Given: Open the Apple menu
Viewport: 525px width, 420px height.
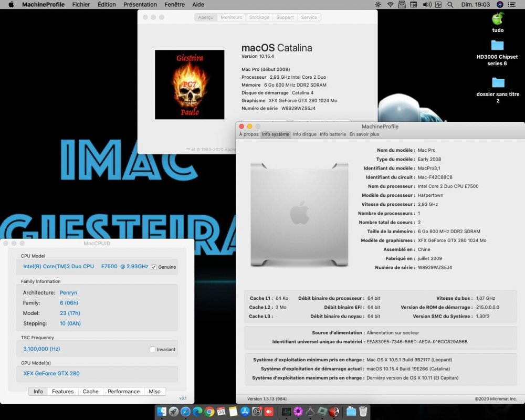Looking at the screenshot, I should 11,4.
